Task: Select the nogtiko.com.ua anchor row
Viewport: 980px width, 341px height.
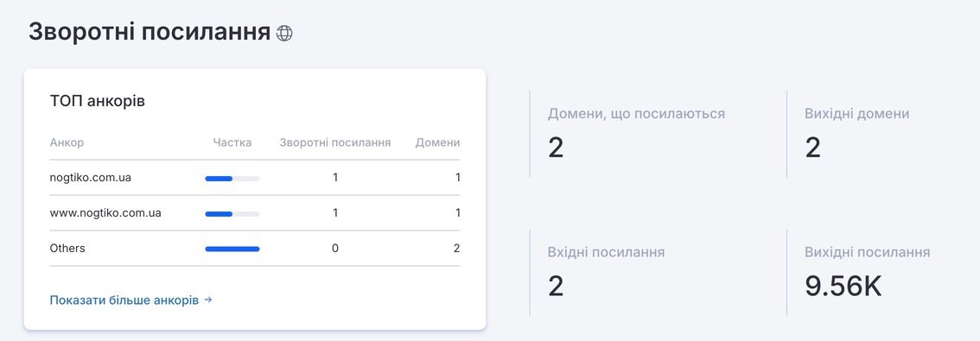Action: (255, 177)
